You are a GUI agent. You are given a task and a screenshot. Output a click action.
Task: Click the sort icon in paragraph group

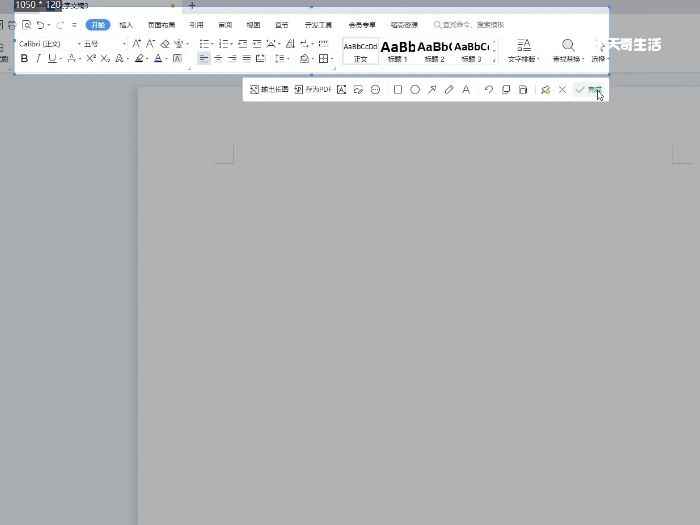[x=290, y=43]
